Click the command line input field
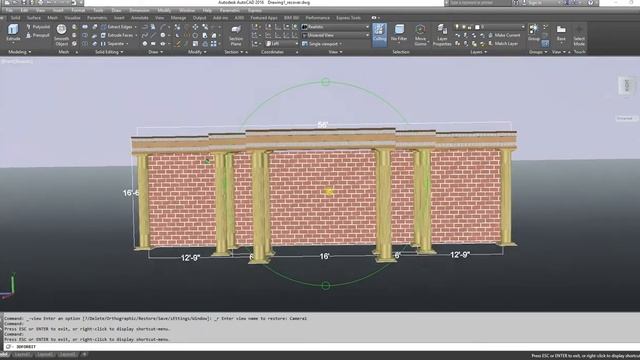640x360 pixels. (x=322, y=347)
